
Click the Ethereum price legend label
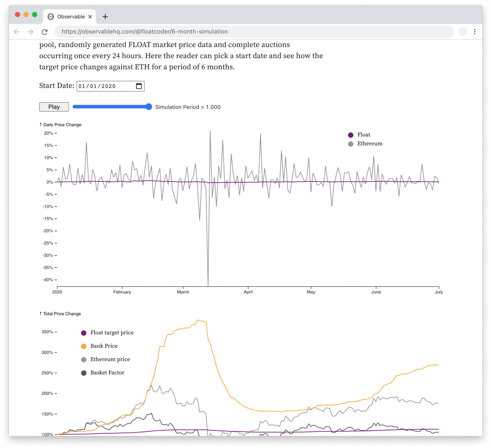pyautogui.click(x=110, y=359)
